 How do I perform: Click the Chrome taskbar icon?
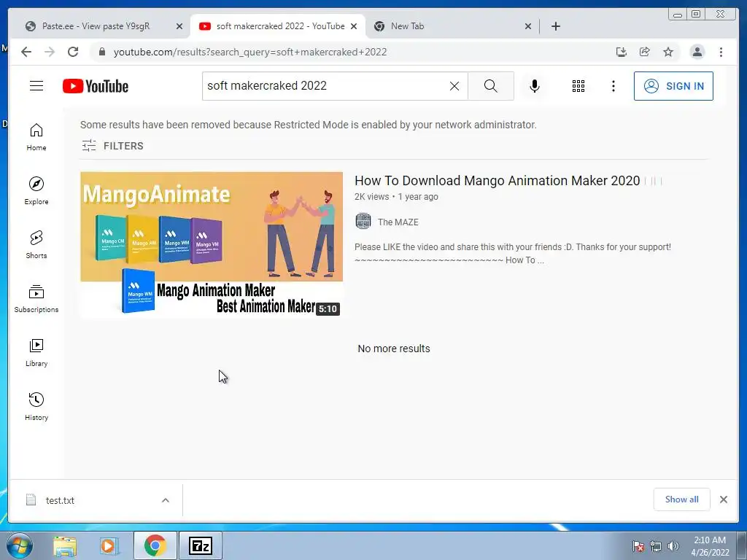pos(155,545)
